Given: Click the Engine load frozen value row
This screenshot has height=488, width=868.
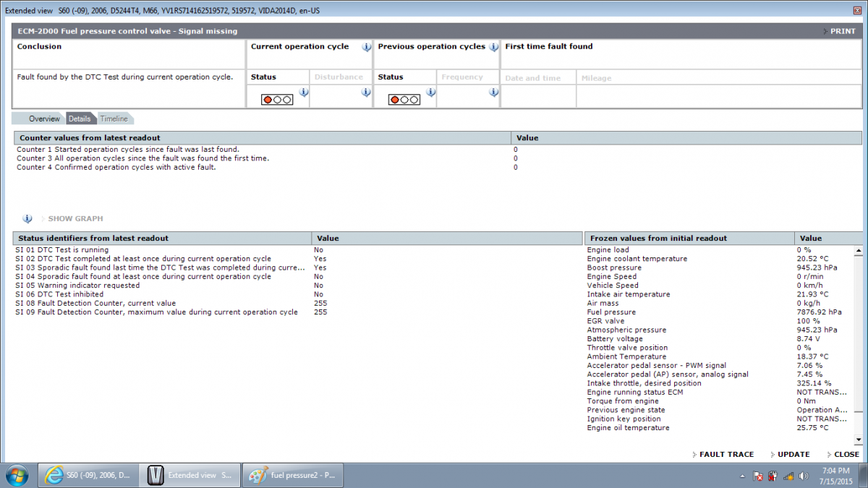Looking at the screenshot, I should click(x=719, y=249).
